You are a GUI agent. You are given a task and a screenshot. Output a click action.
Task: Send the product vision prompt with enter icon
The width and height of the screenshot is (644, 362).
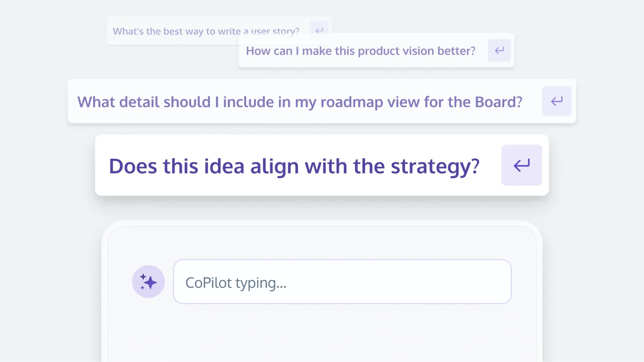coord(499,50)
